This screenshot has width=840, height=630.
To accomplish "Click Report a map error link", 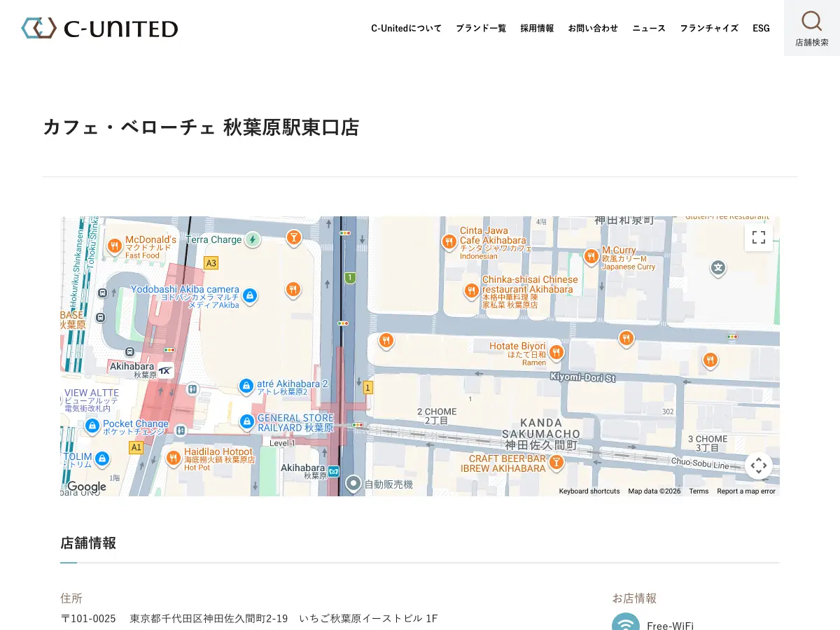I will [x=746, y=491].
